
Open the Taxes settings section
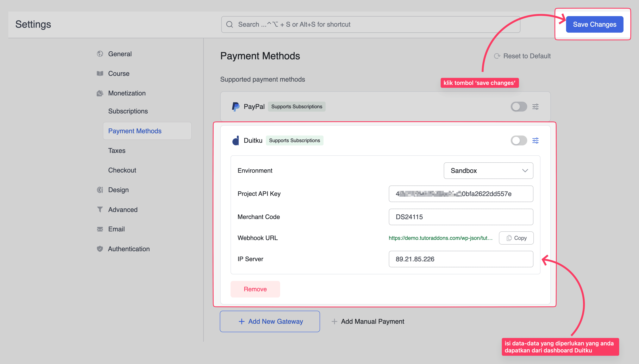117,151
